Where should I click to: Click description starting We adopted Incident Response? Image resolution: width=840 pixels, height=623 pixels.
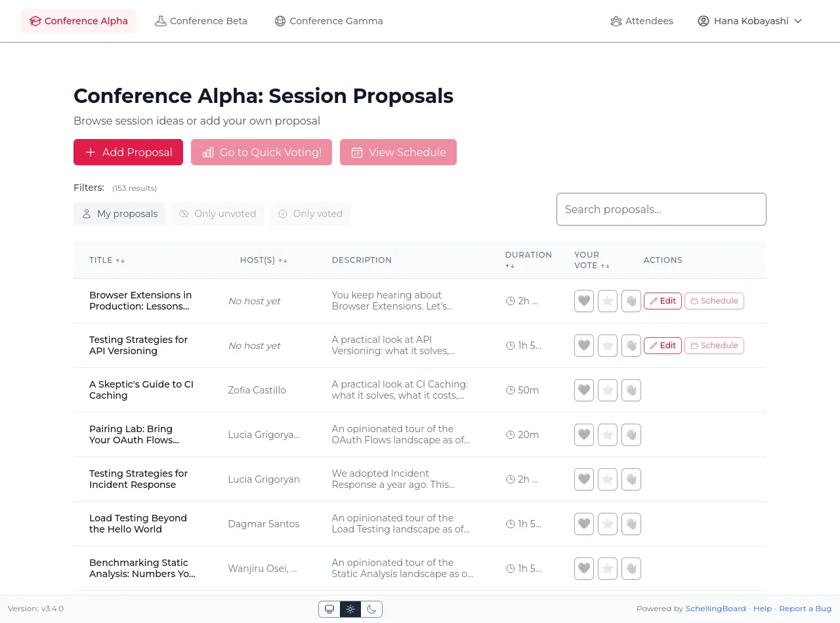point(393,479)
